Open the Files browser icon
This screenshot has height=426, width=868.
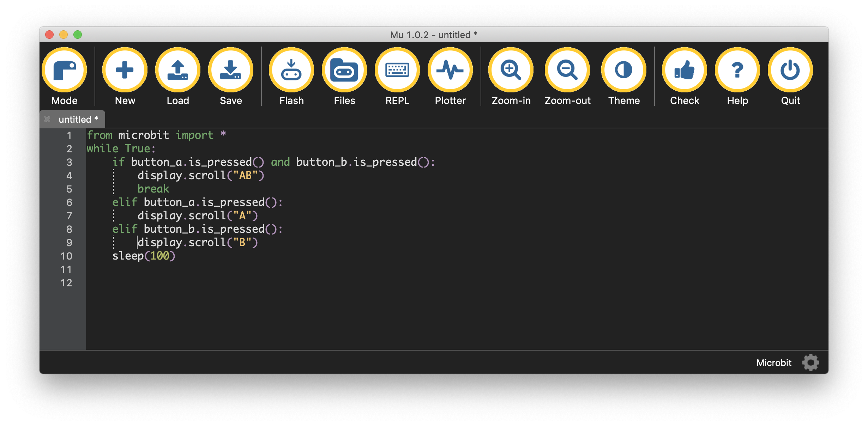point(344,70)
